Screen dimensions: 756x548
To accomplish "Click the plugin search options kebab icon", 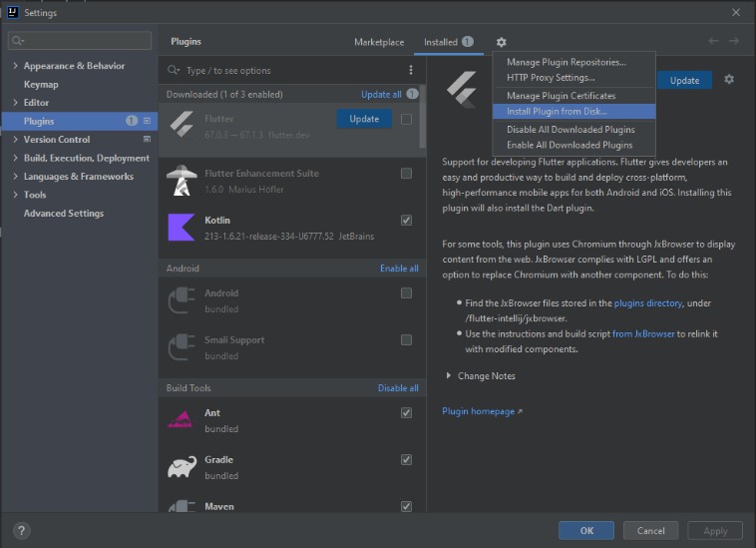I will [x=411, y=70].
